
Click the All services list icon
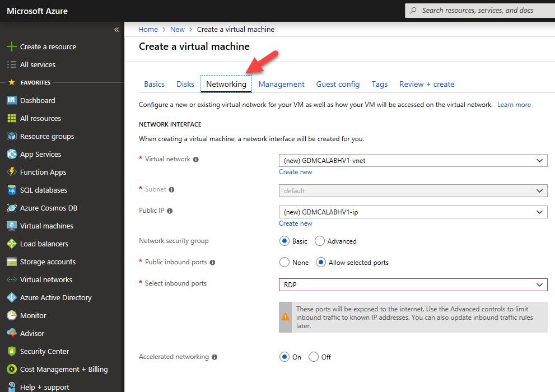click(x=12, y=64)
